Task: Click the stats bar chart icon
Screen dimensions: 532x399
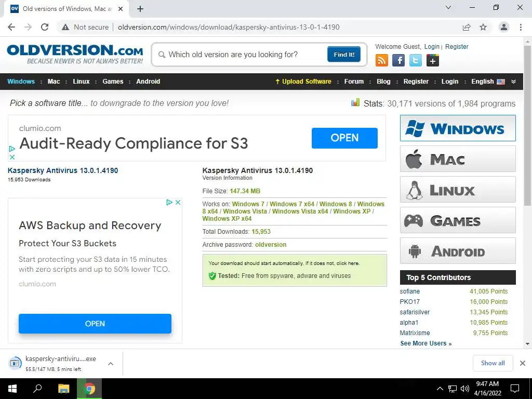Action: 355,102
